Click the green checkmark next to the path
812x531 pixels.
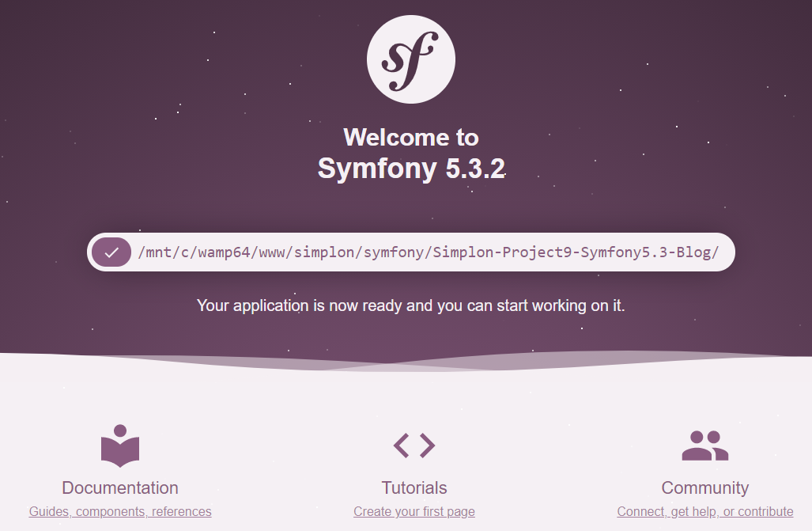(112, 252)
